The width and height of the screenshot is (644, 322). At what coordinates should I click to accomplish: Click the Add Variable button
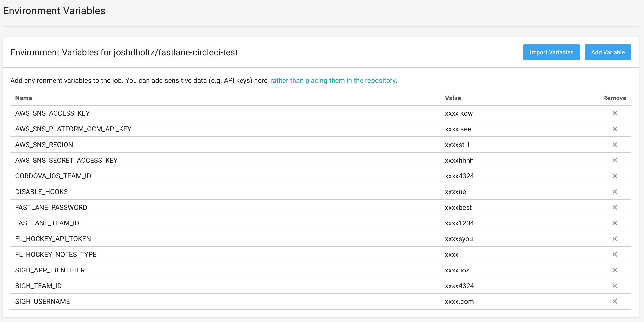607,52
